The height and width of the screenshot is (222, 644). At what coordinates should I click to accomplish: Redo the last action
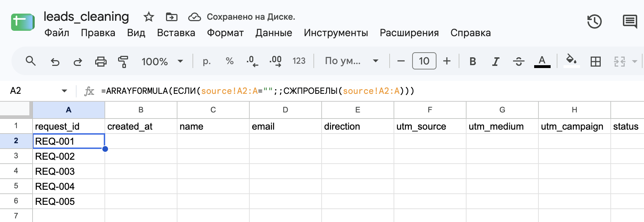coord(78,62)
